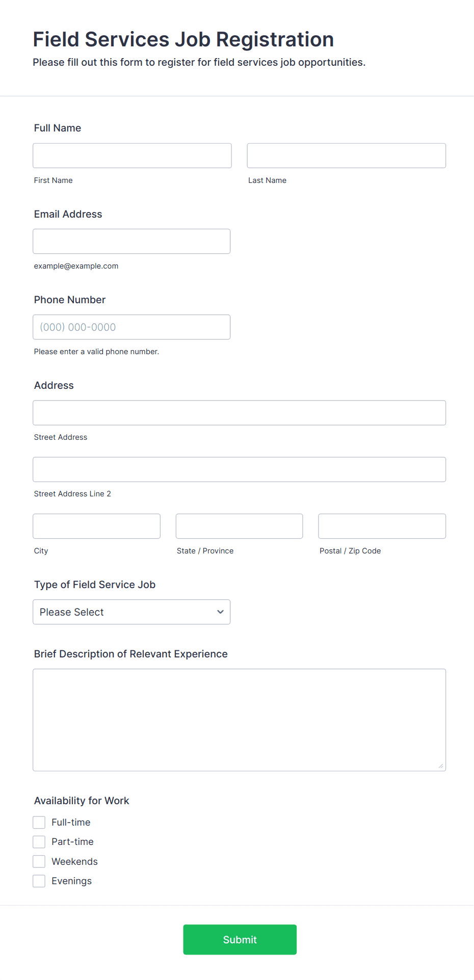Image resolution: width=474 pixels, height=980 pixels.
Task: Focus the Email Address field
Action: click(x=131, y=241)
